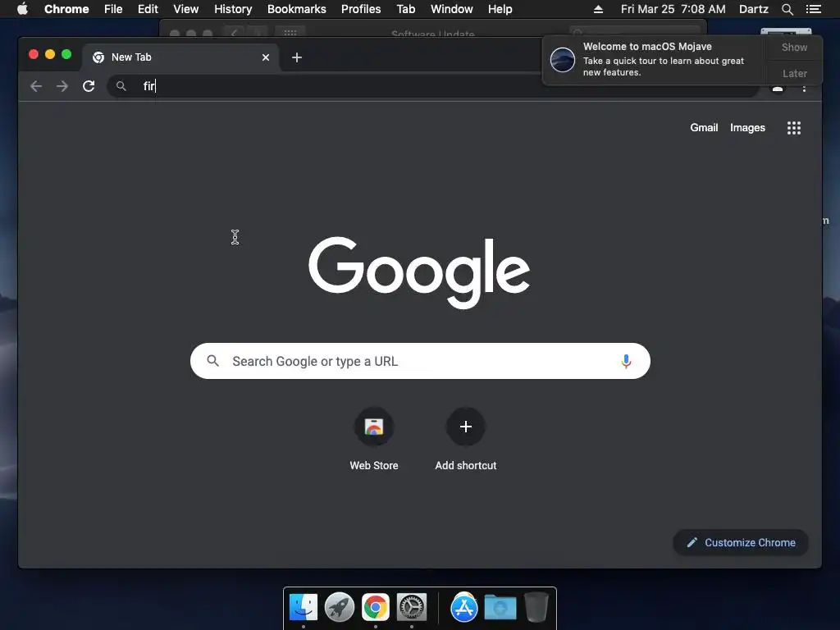This screenshot has width=840, height=630.
Task: Go forward using the Chrome forward arrow
Action: tap(62, 86)
